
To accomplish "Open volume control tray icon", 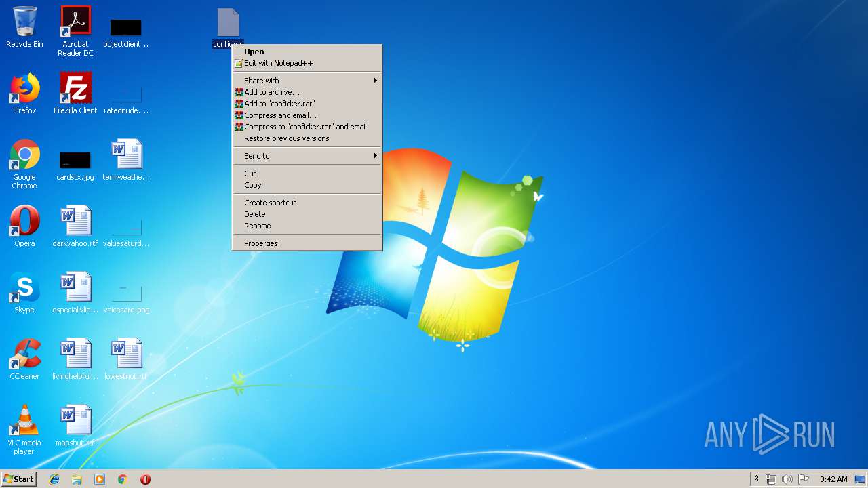I will (x=787, y=479).
